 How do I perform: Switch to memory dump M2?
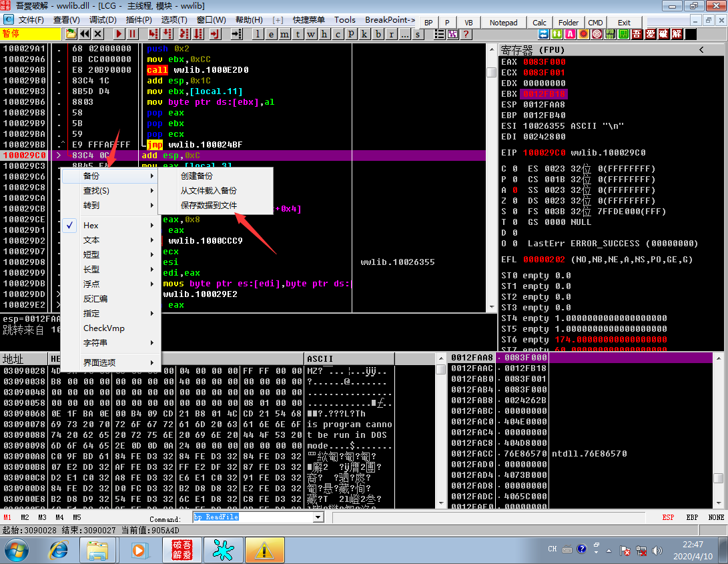pyautogui.click(x=25, y=517)
